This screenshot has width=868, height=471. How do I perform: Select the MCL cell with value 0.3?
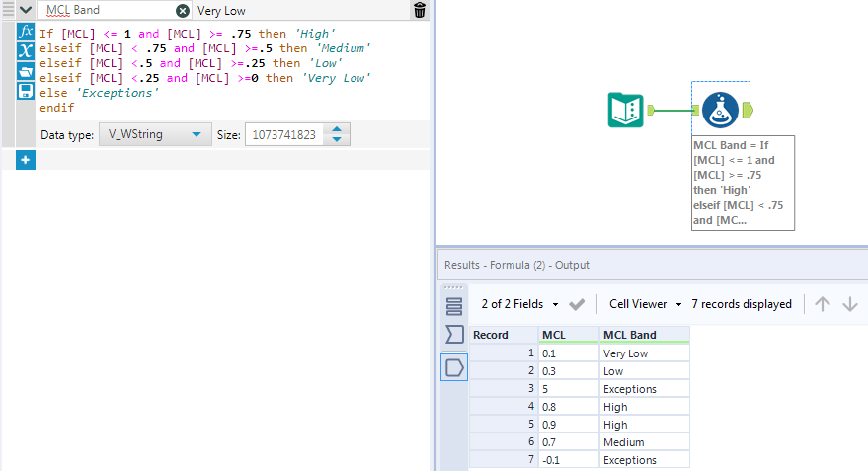click(569, 371)
